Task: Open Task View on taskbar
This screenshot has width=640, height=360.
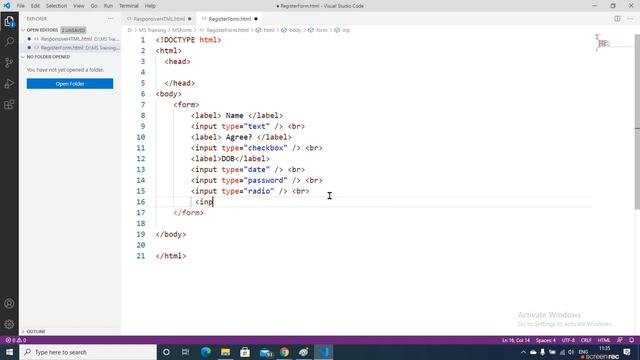Action: pos(185,352)
